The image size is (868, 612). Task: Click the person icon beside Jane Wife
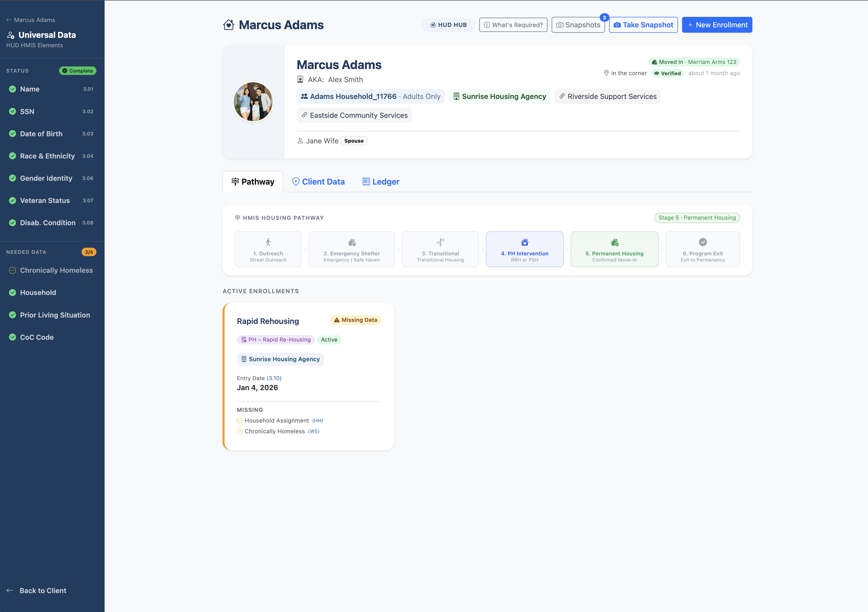(300, 141)
